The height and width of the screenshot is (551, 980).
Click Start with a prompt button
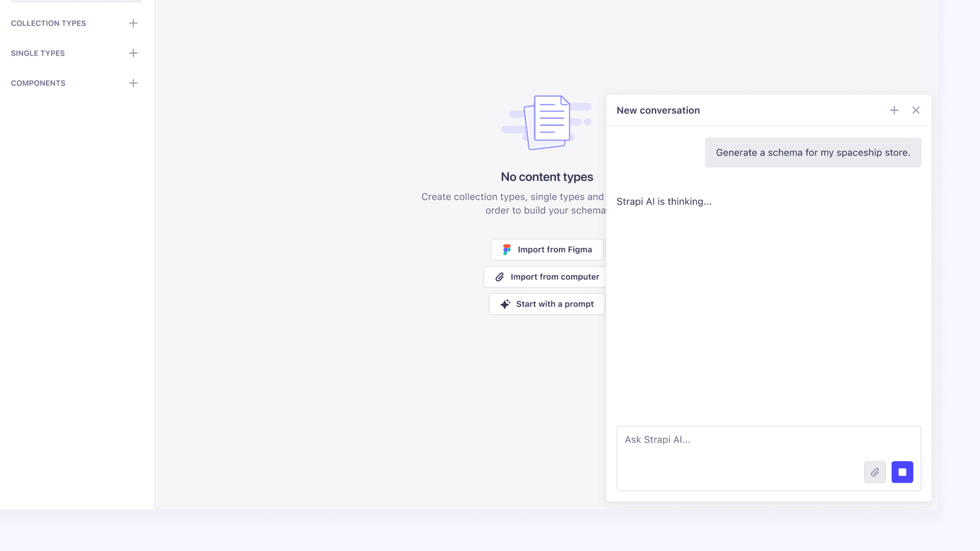(x=554, y=304)
